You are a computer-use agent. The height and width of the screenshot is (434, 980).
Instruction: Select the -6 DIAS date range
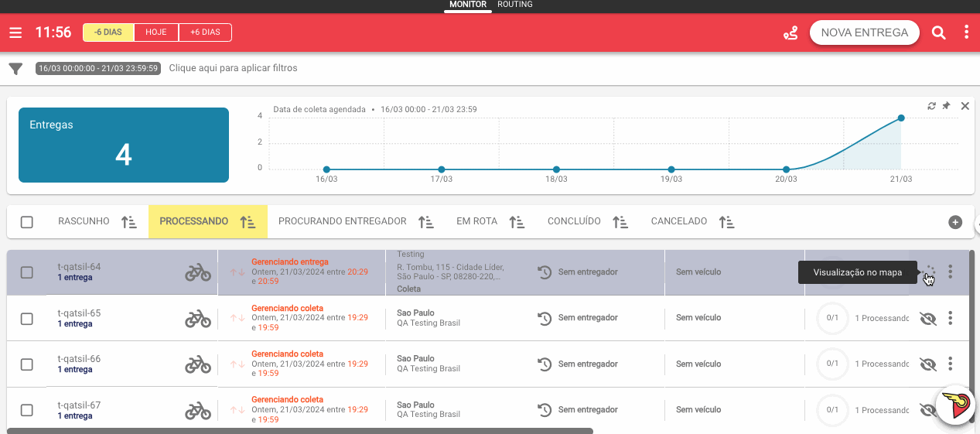pyautogui.click(x=108, y=32)
